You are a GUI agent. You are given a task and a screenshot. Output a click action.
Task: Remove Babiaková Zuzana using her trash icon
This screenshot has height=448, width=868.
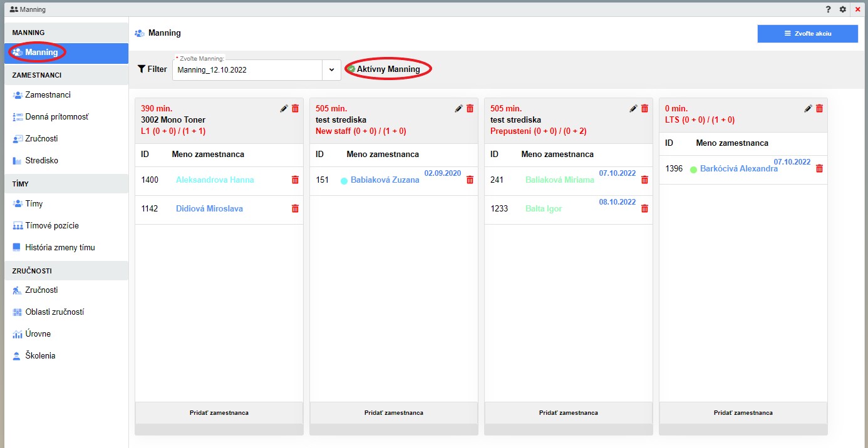(470, 180)
